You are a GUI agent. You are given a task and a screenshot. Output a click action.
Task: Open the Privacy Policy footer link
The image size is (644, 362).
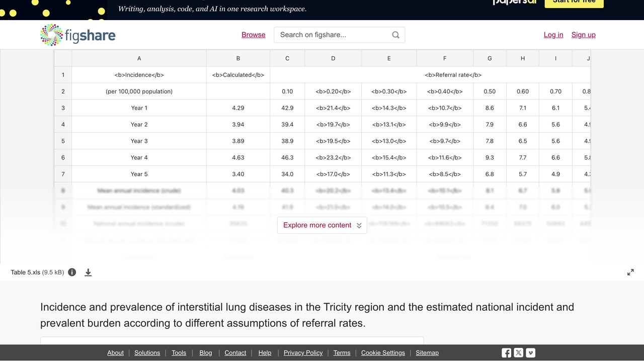303,353
